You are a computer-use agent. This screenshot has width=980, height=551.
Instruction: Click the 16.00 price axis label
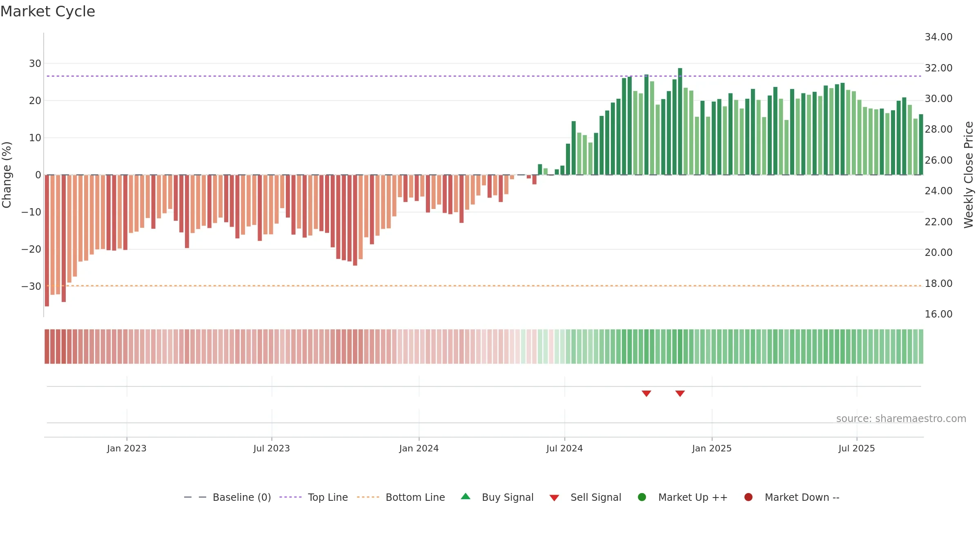tap(938, 314)
